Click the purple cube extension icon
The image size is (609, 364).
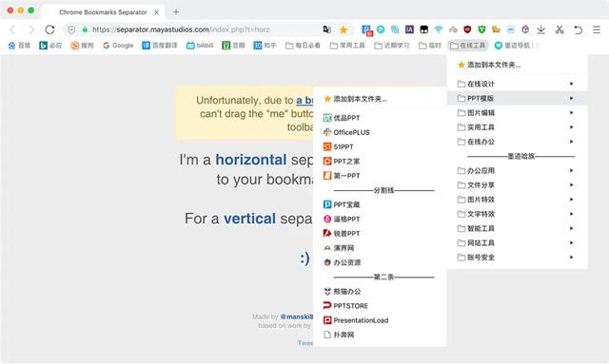pos(525,29)
